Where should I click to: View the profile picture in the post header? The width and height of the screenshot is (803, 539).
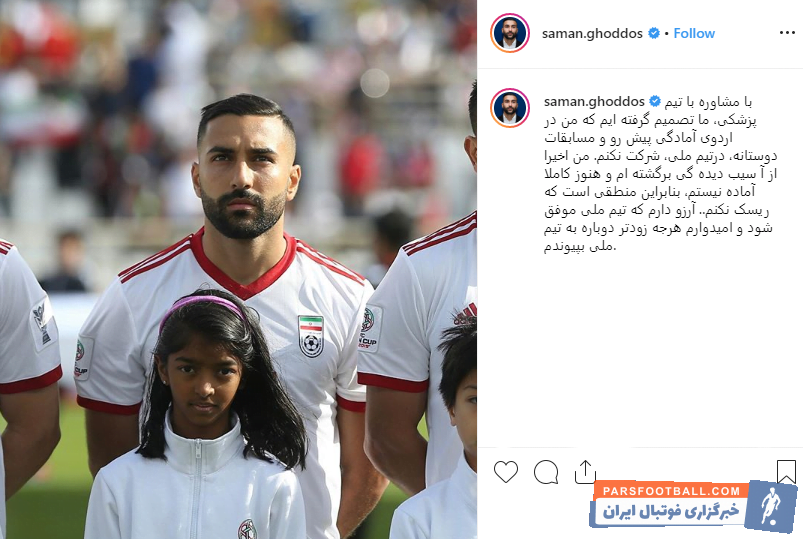(510, 33)
